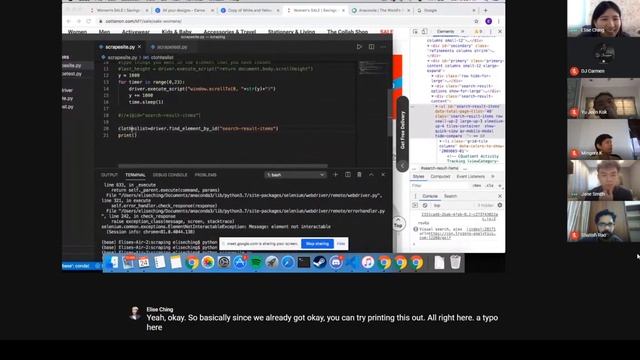Toggle :hov element state button
This screenshot has height=360, width=640.
477,186
